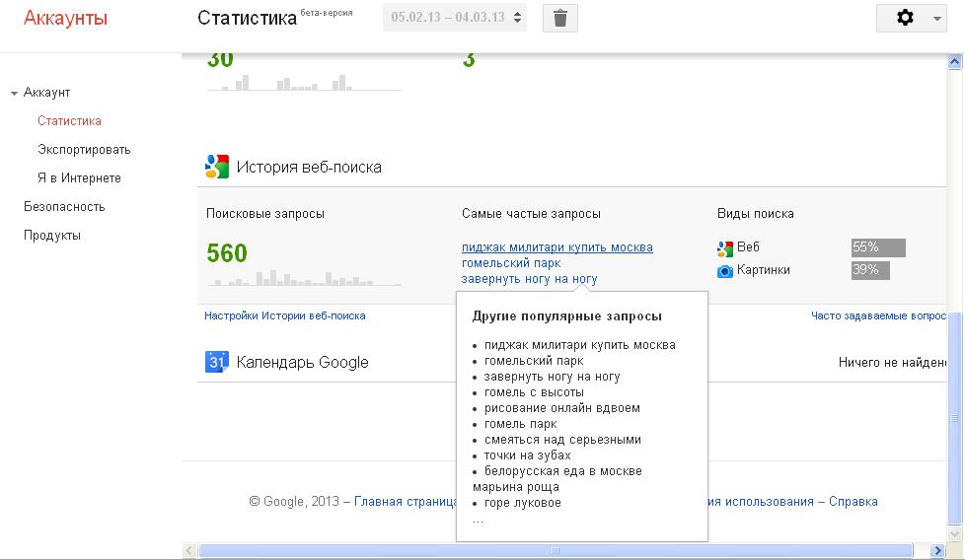
Task: Open the query пиджак милитари купить москва
Action: 557,247
